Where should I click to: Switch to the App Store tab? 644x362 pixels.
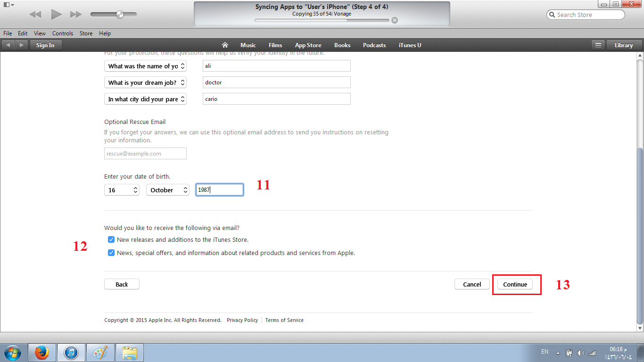(308, 45)
